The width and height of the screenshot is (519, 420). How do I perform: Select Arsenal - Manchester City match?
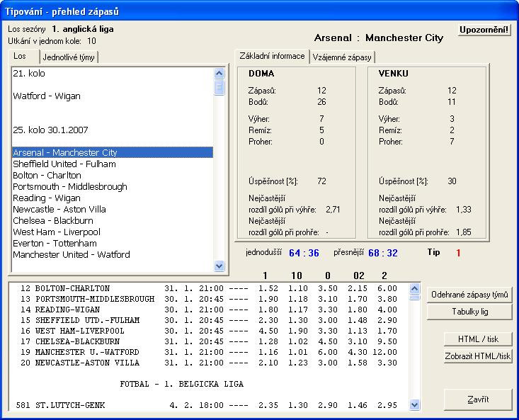112,152
